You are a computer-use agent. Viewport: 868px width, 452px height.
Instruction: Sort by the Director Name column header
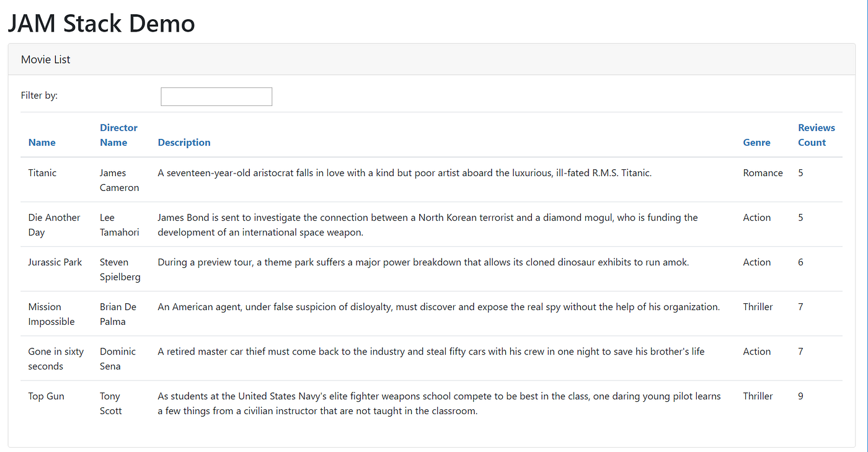tap(118, 135)
